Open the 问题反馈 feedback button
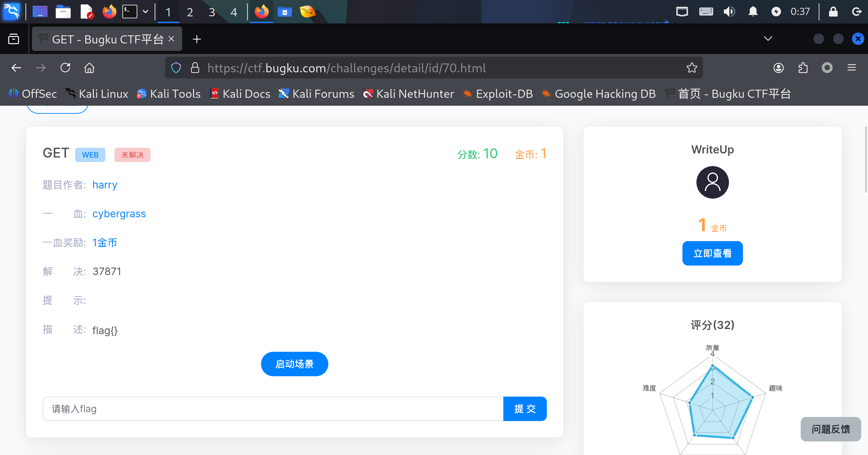 point(831,429)
